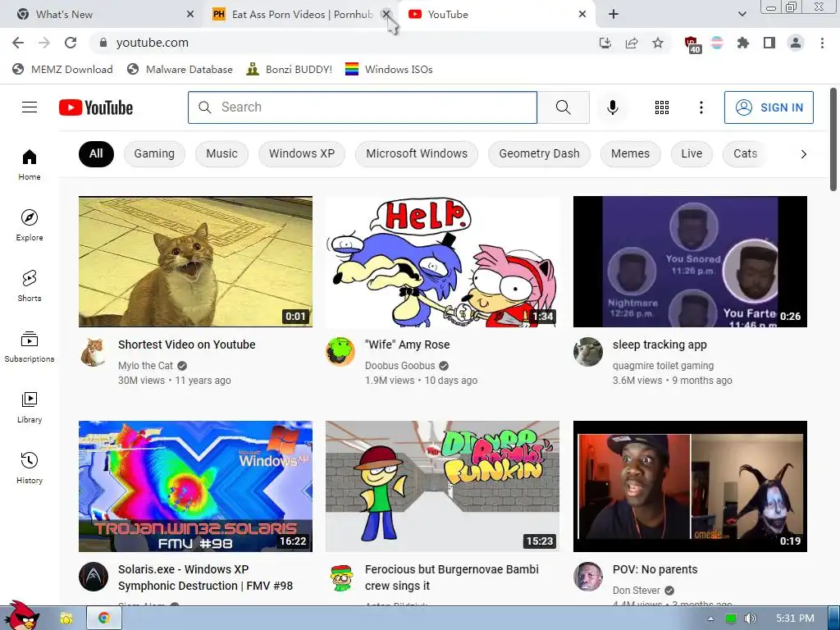Click the page vertical scrollbar
The width and height of the screenshot is (840, 630).
coord(833,139)
